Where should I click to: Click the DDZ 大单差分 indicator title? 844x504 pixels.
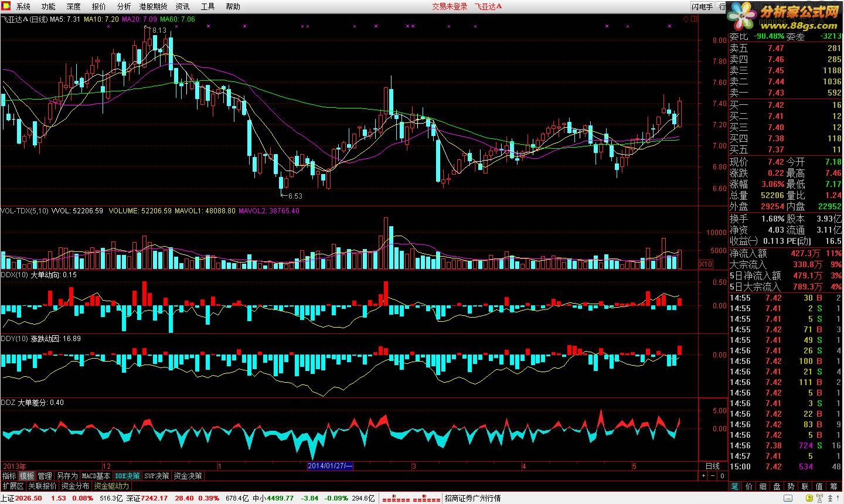32,403
